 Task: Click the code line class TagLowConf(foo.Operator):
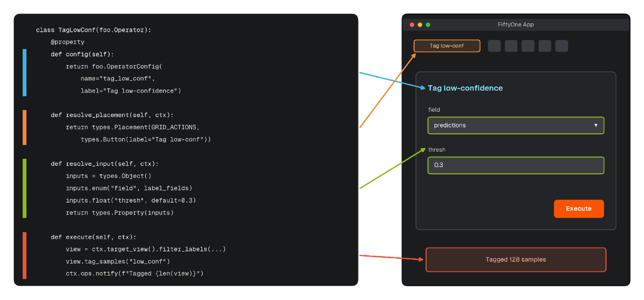[x=93, y=30]
